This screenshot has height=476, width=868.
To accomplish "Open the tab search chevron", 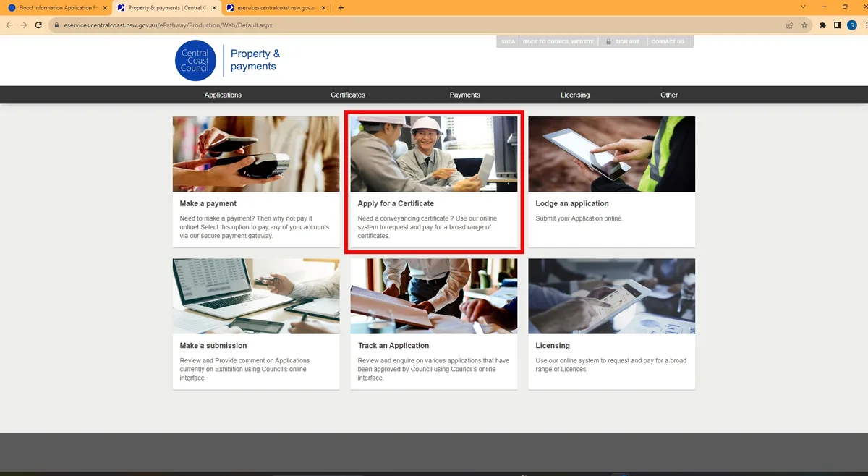I will (x=803, y=7).
